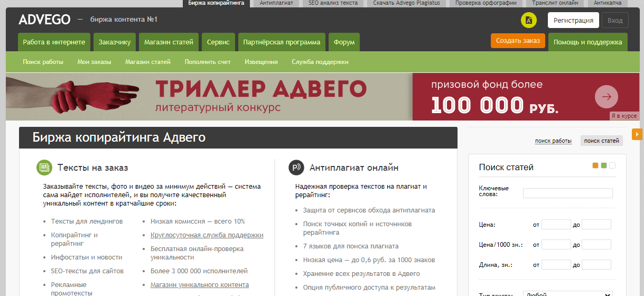Click the yellow language translate icon
Viewport: 644px width, 296px height.
pos(529,20)
